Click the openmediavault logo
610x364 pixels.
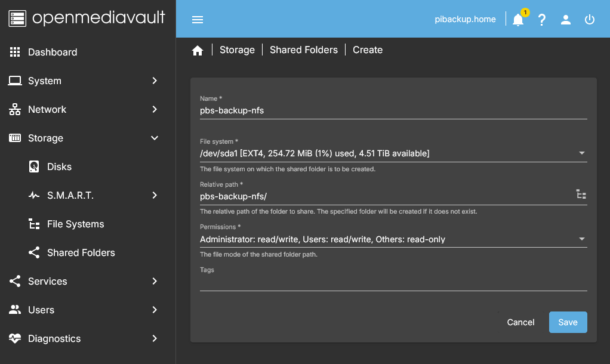(87, 18)
